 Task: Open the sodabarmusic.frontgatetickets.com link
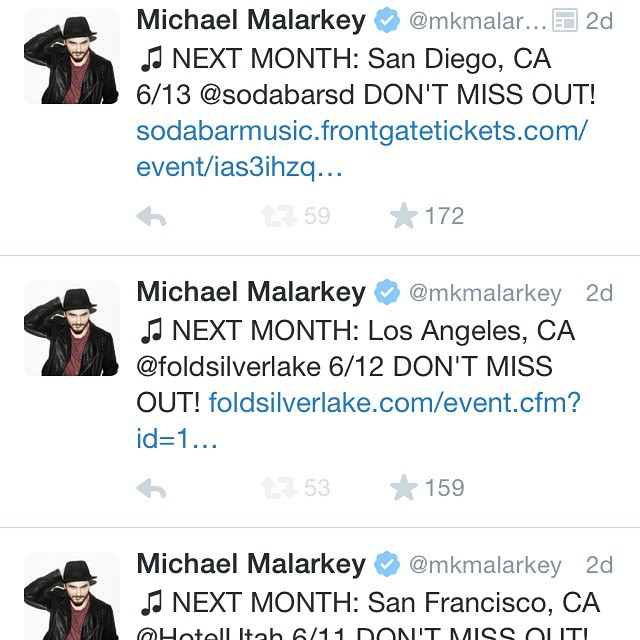(362, 149)
